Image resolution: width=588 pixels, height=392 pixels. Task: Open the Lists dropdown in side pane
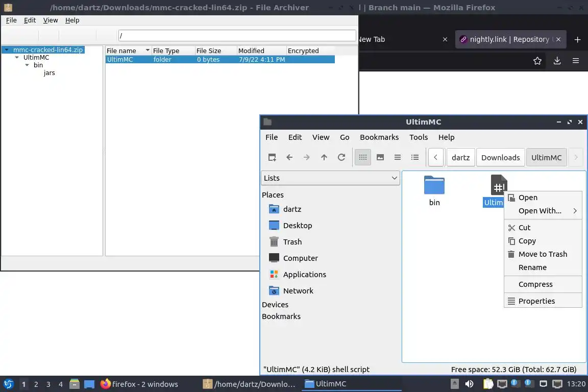point(330,178)
